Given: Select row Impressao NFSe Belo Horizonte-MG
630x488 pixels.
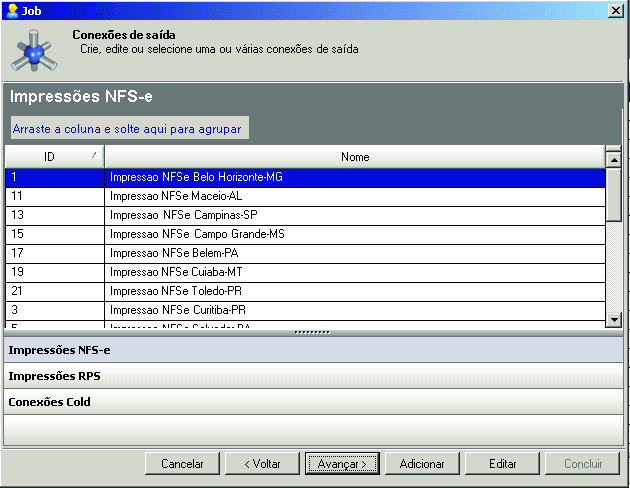Looking at the screenshot, I should point(354,177).
